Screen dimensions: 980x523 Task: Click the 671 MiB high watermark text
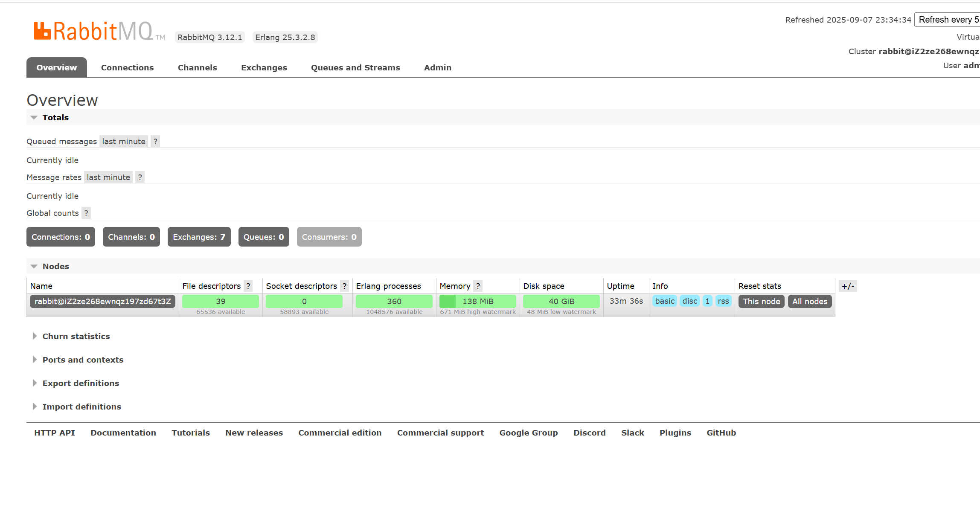(478, 312)
